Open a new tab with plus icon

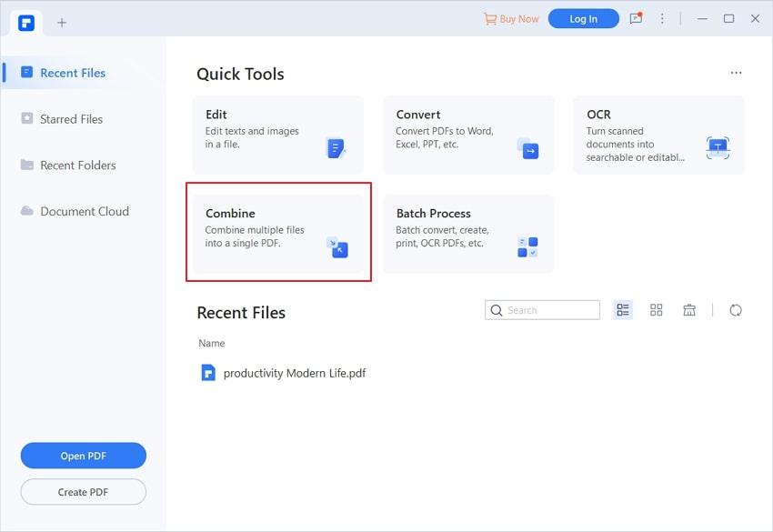(62, 23)
